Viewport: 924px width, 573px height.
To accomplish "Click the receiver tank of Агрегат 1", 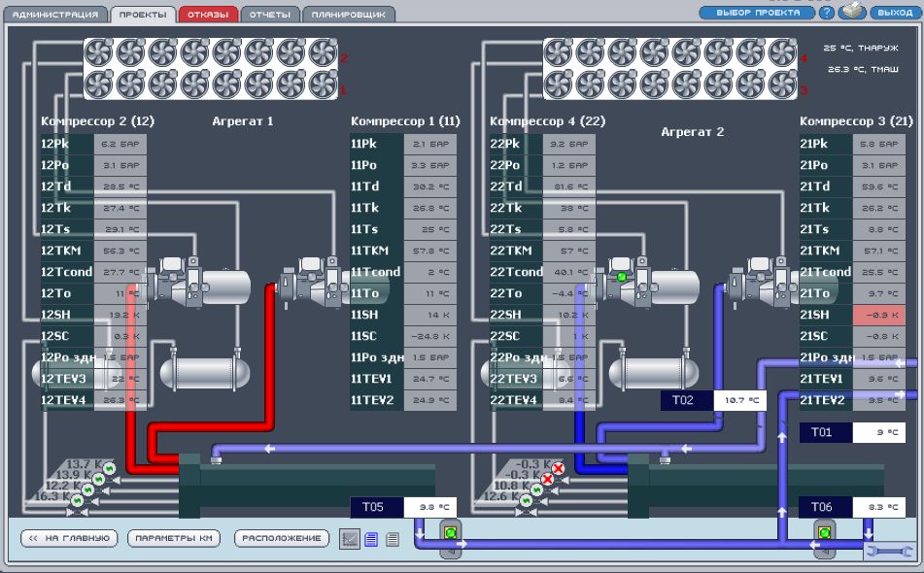I will coord(204,373).
